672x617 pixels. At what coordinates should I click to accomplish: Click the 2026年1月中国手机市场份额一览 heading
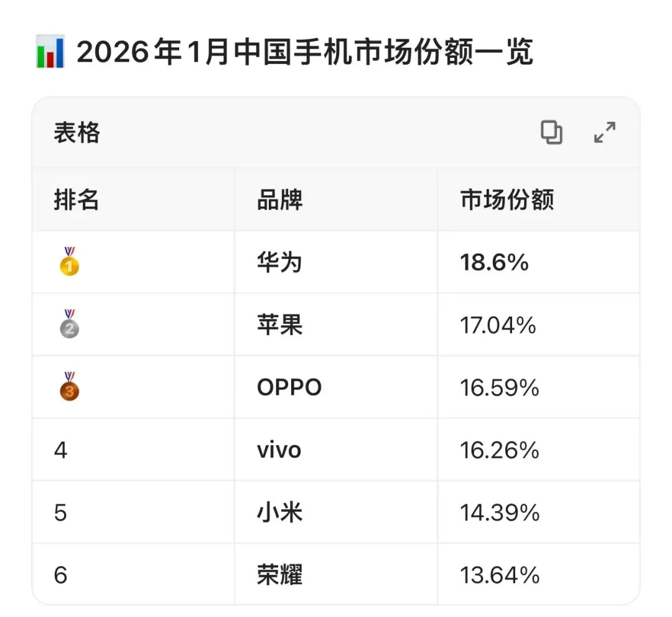point(305,52)
